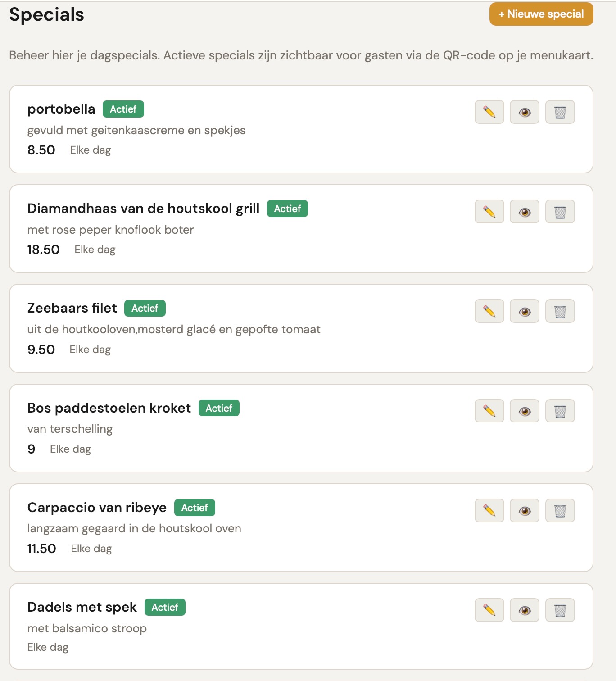
Task: Click the + Nieuwe special button
Action: (541, 14)
